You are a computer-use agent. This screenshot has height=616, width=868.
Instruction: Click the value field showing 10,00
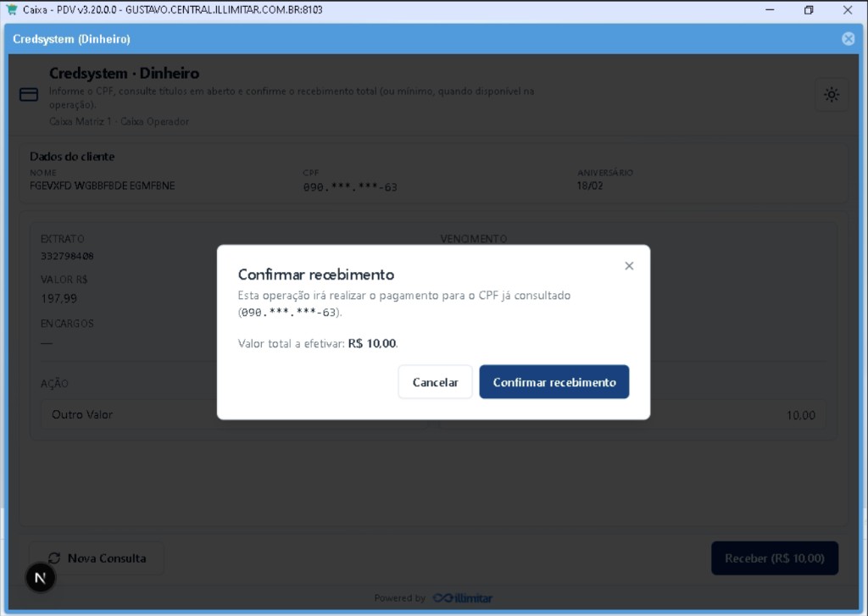pyautogui.click(x=737, y=414)
